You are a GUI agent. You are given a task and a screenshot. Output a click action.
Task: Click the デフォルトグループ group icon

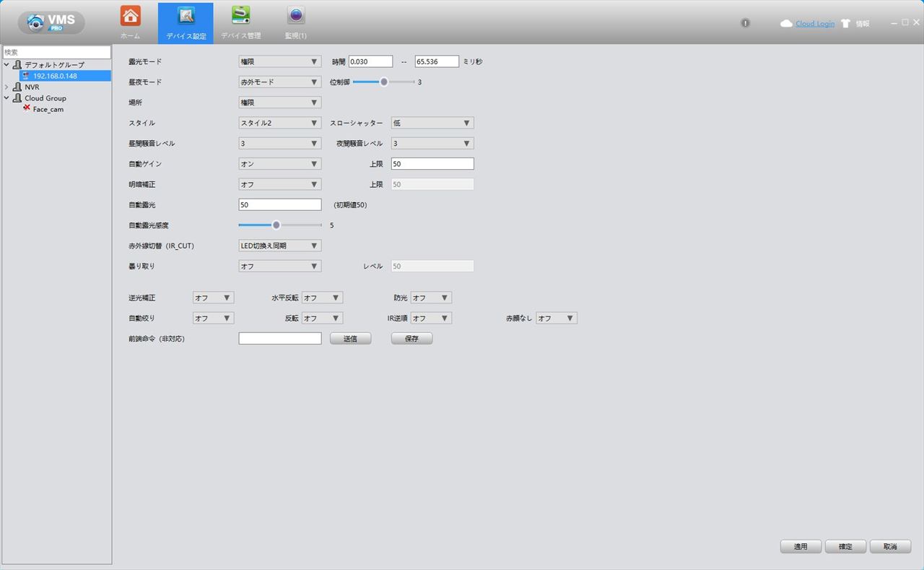17,65
